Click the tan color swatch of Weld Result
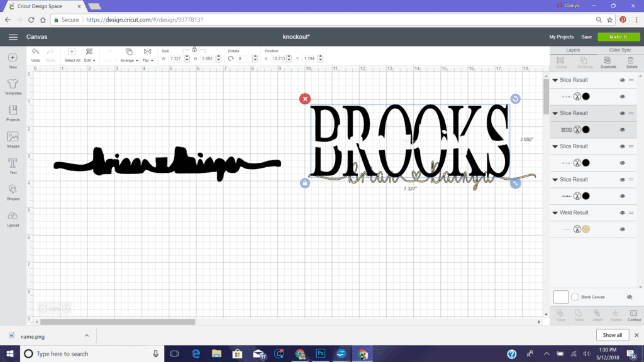Screen dimensions: 644x362 586,229
